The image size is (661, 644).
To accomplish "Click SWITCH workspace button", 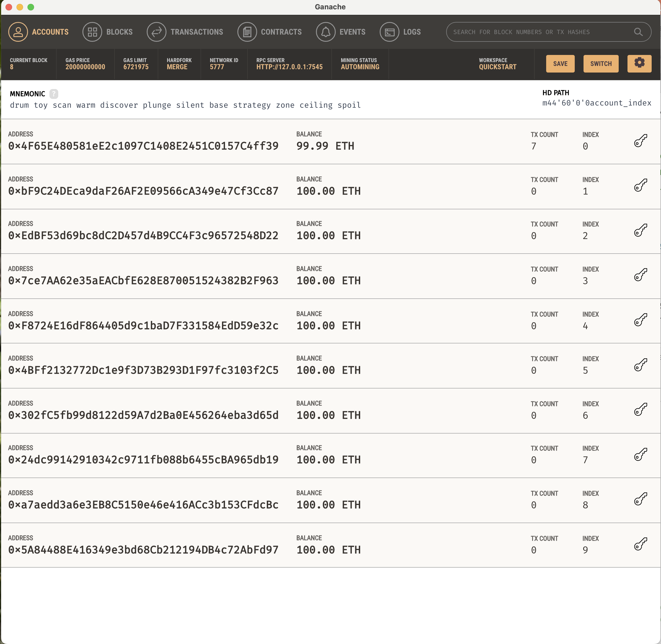I will (x=601, y=64).
